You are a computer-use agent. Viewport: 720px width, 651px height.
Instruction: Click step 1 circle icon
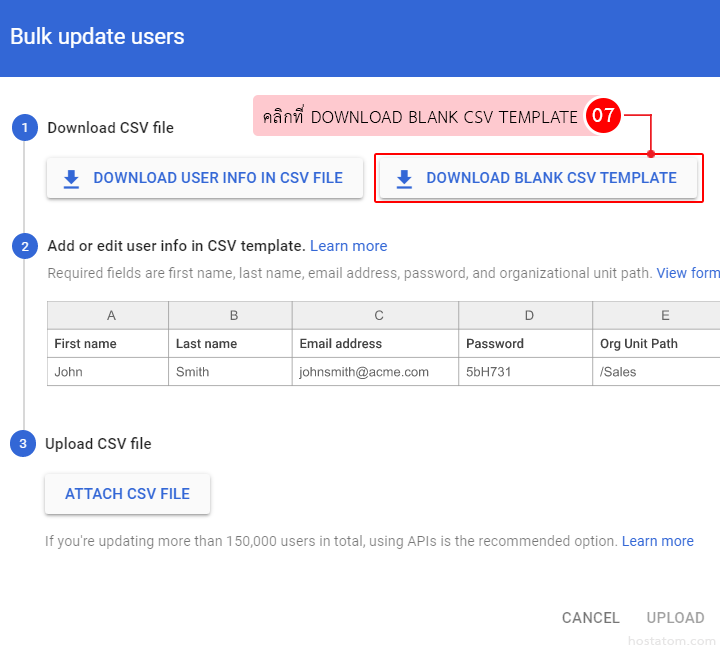point(24,128)
